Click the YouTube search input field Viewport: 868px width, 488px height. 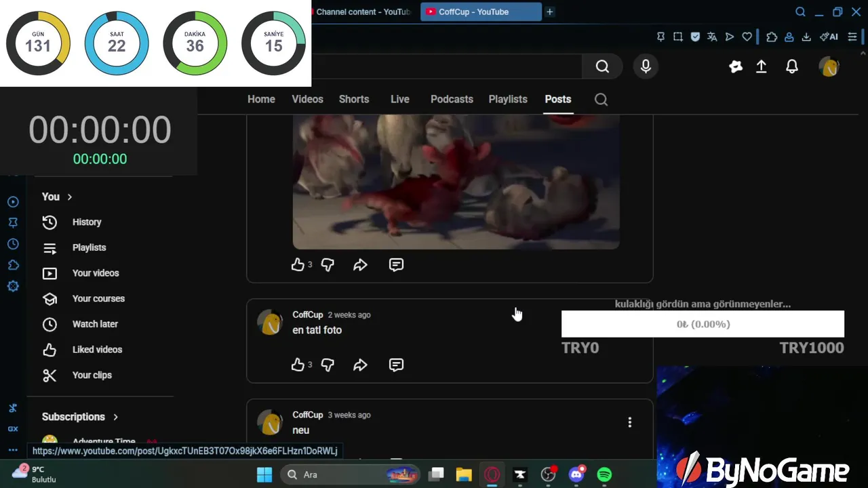point(446,66)
